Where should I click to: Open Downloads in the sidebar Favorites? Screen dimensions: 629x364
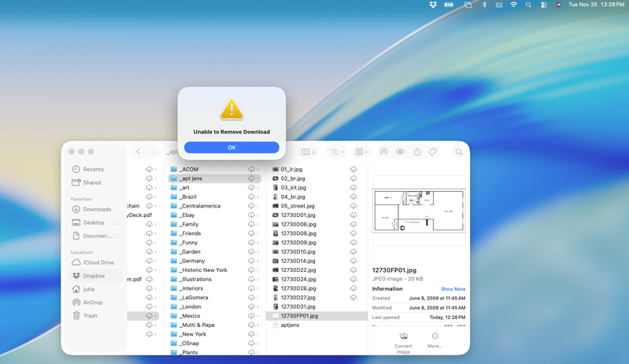[x=97, y=209]
